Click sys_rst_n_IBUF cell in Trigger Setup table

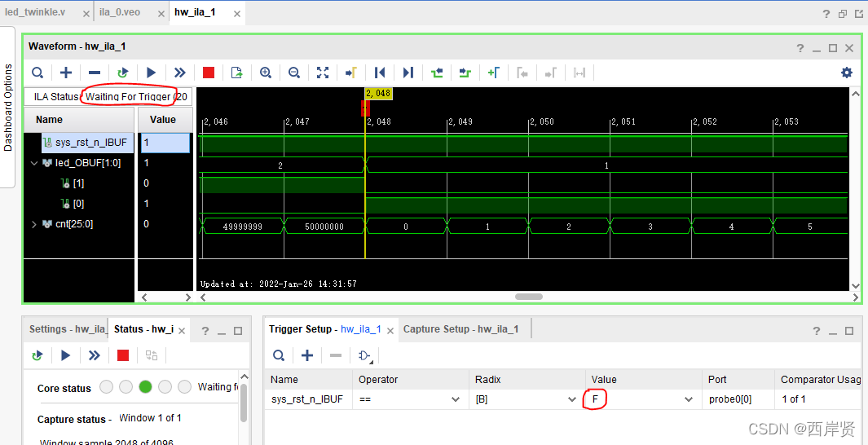pos(309,399)
